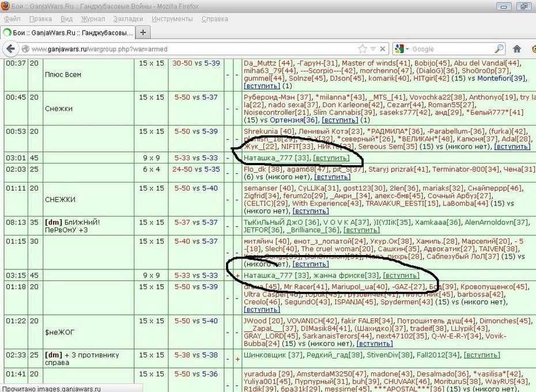Click вступить link in 03:01 Наташка_777 row
Screen dimensions: 536x392
331,158
